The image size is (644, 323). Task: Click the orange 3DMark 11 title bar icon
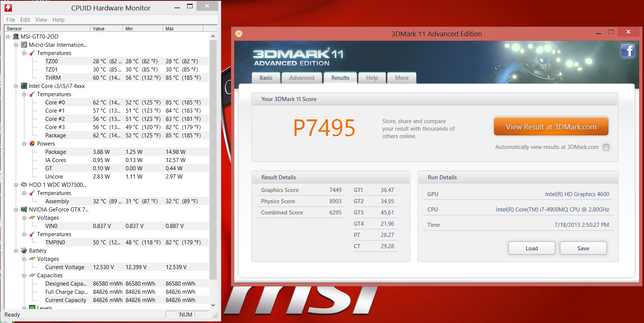[239, 34]
